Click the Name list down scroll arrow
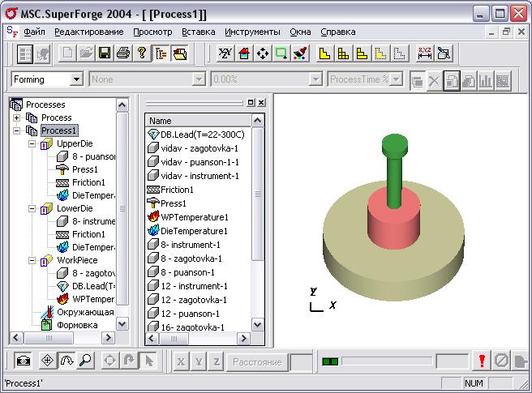The height and width of the screenshot is (393, 532). pyautogui.click(x=258, y=325)
